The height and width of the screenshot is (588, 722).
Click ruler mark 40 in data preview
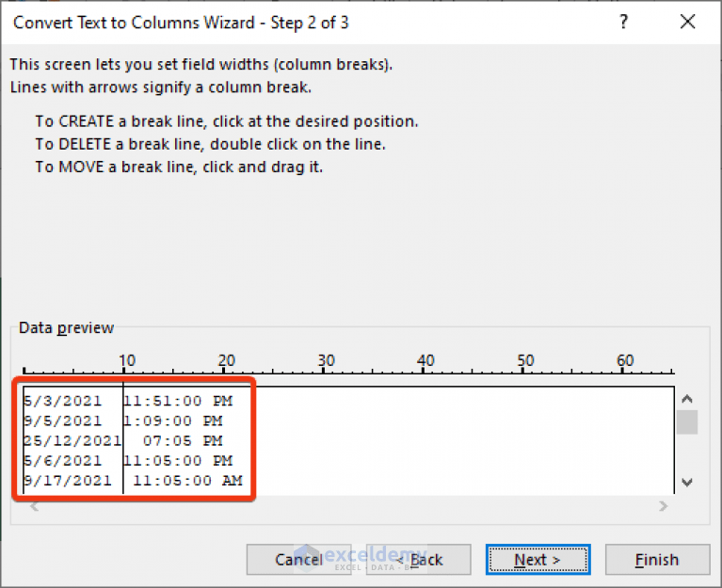point(425,360)
